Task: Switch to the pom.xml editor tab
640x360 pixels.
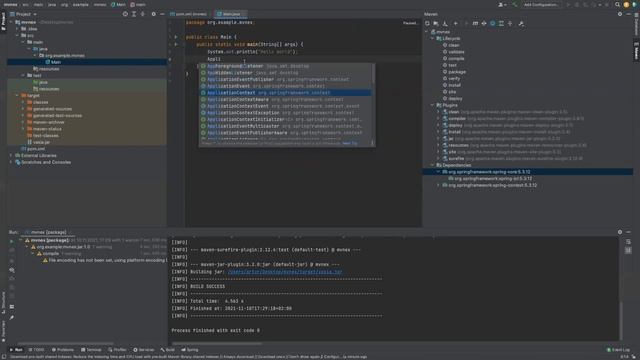Action: pos(189,14)
